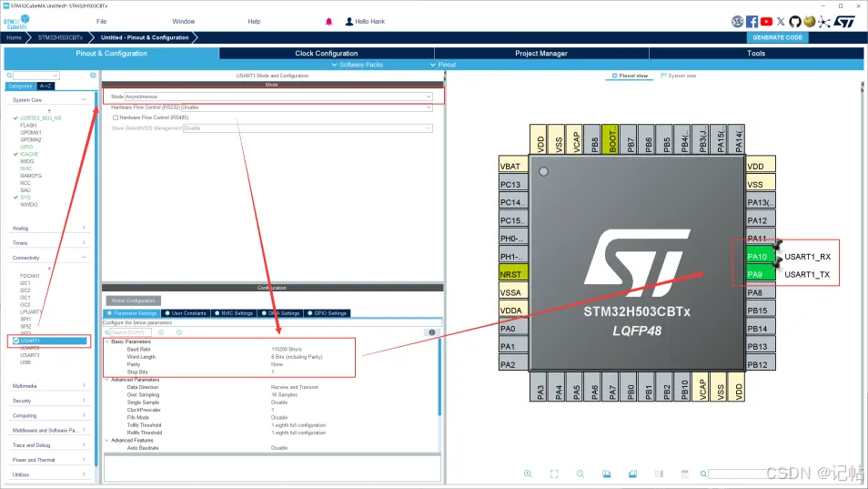Open the Tools tab
This screenshot has width=868, height=489.
(x=756, y=53)
